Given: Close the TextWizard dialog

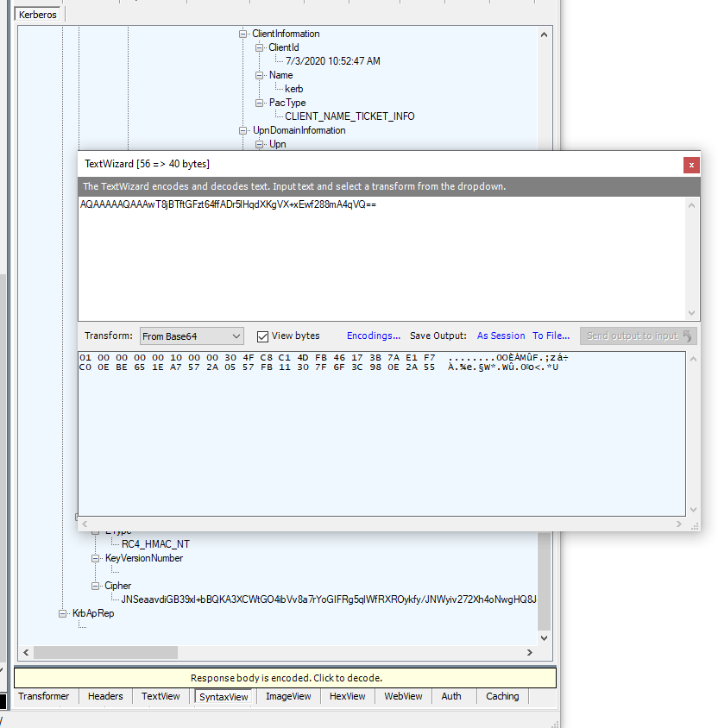Looking at the screenshot, I should pyautogui.click(x=690, y=164).
